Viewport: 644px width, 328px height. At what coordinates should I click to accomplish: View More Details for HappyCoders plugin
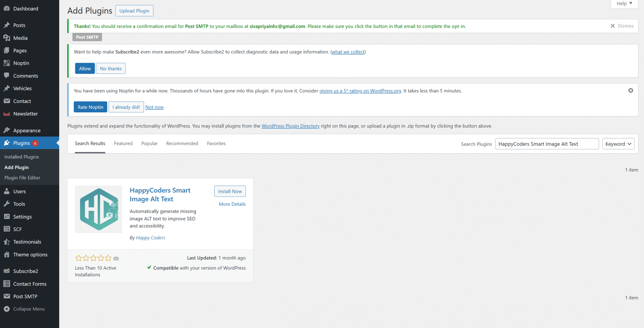click(232, 204)
